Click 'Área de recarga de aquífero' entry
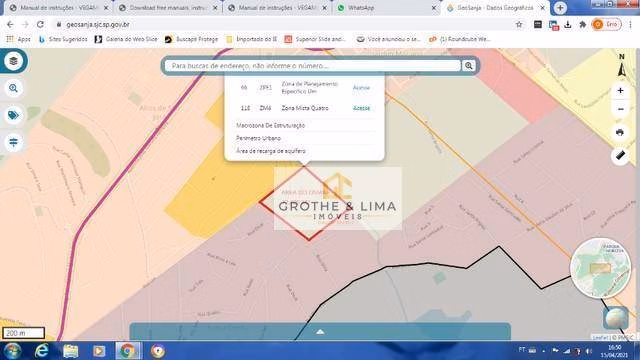The height and width of the screenshot is (360, 640). pyautogui.click(x=271, y=151)
